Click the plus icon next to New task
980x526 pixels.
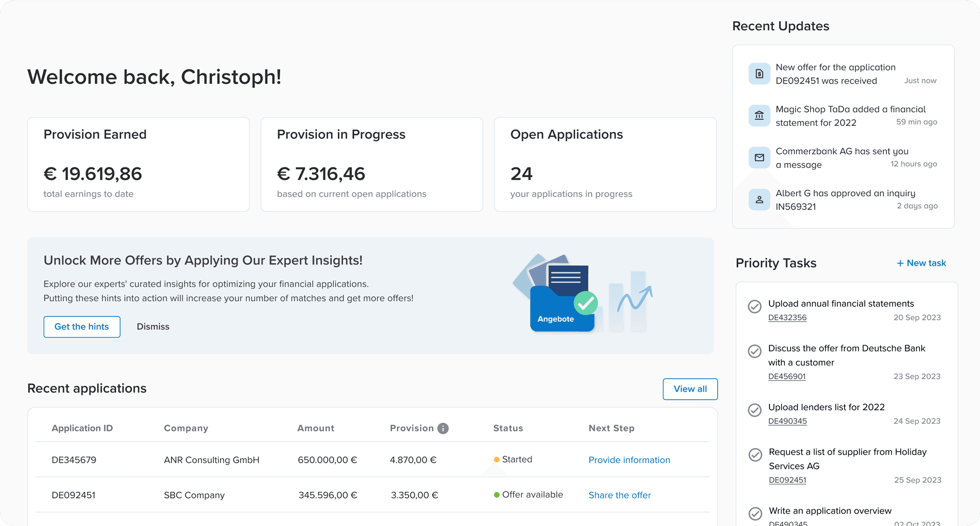click(x=900, y=263)
